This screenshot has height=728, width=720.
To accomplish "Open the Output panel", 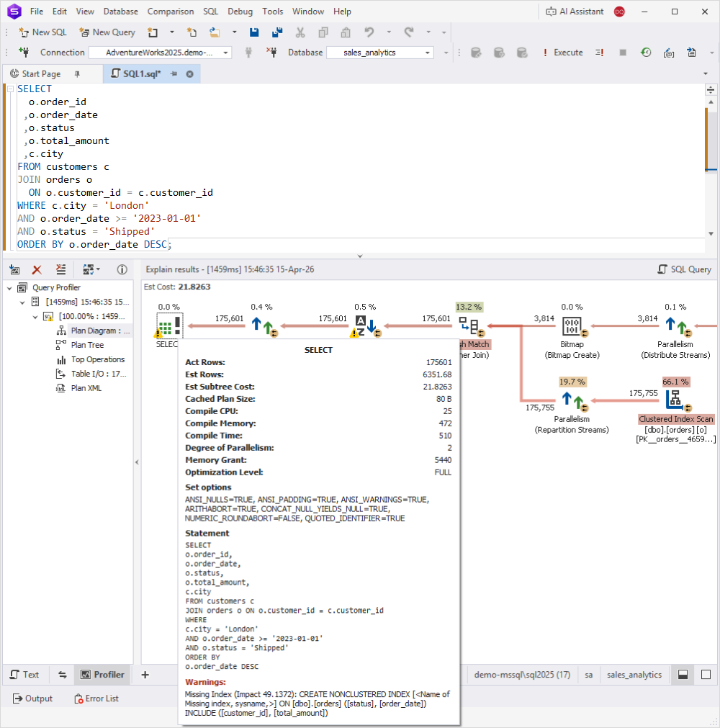I will click(32, 698).
